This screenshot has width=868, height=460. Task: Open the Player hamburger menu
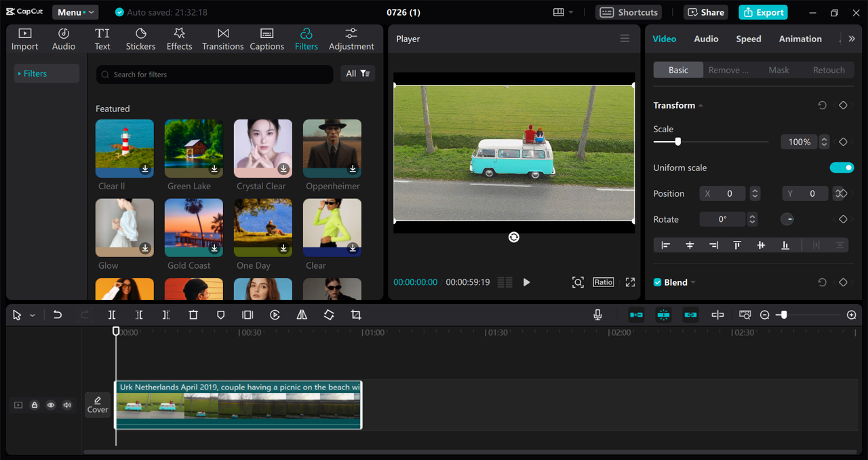[x=625, y=39]
